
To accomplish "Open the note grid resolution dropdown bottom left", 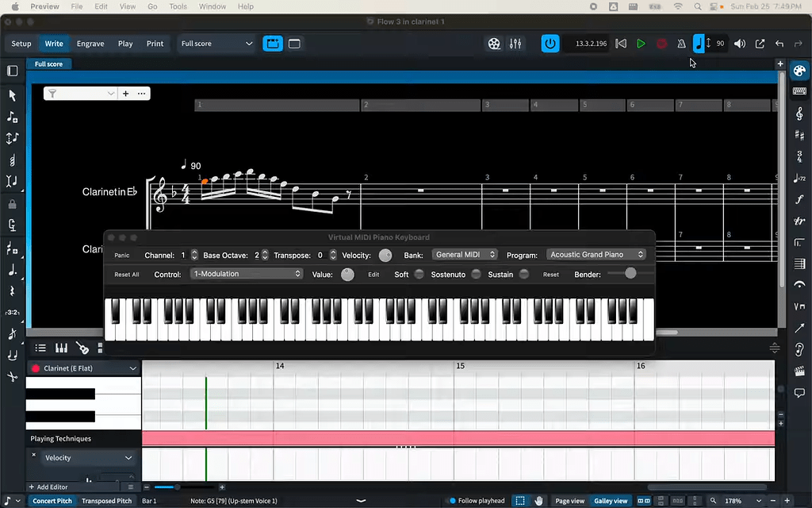I will point(11,501).
